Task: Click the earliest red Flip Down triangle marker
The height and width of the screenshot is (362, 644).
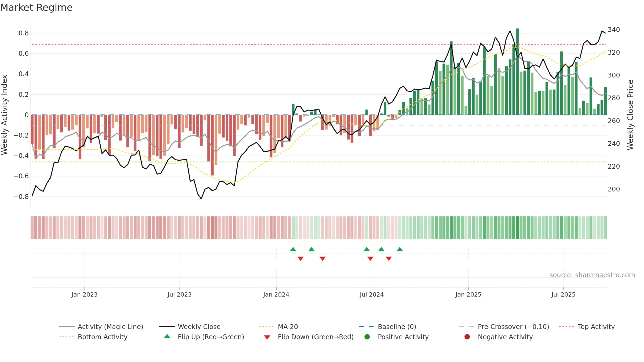Action: [301, 258]
